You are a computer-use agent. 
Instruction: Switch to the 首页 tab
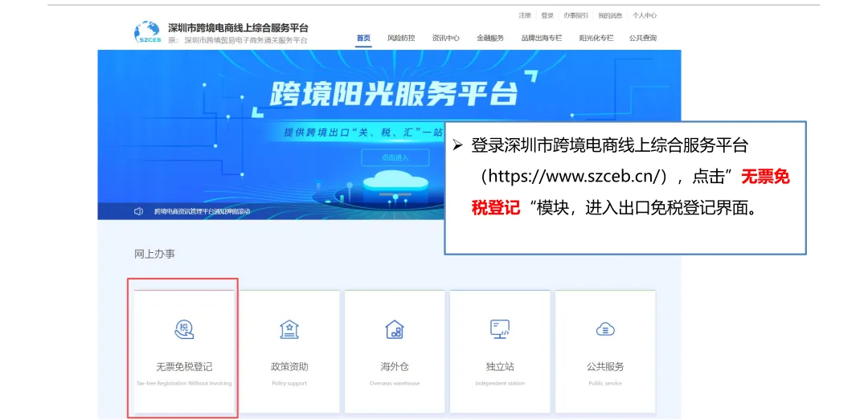coord(364,39)
